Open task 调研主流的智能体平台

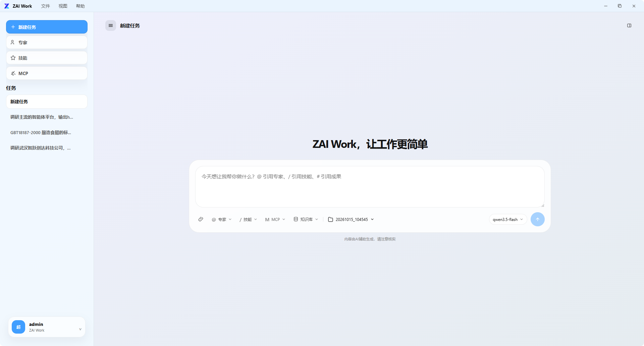point(47,117)
